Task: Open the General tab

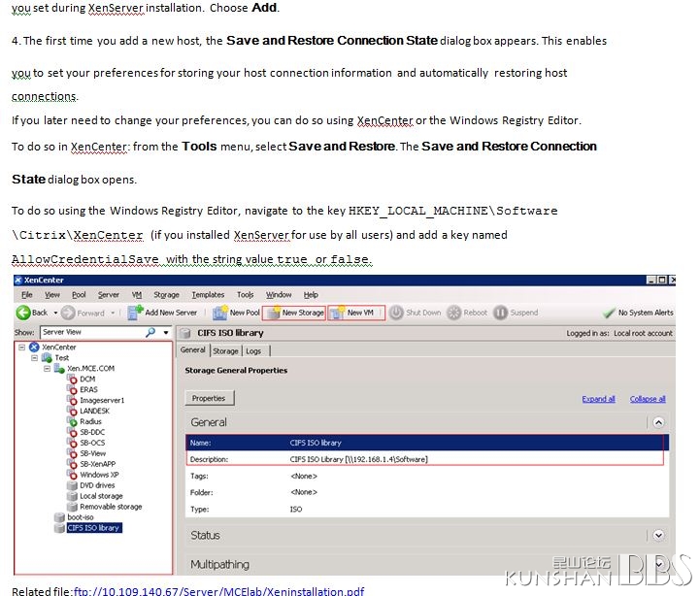Action: [193, 350]
